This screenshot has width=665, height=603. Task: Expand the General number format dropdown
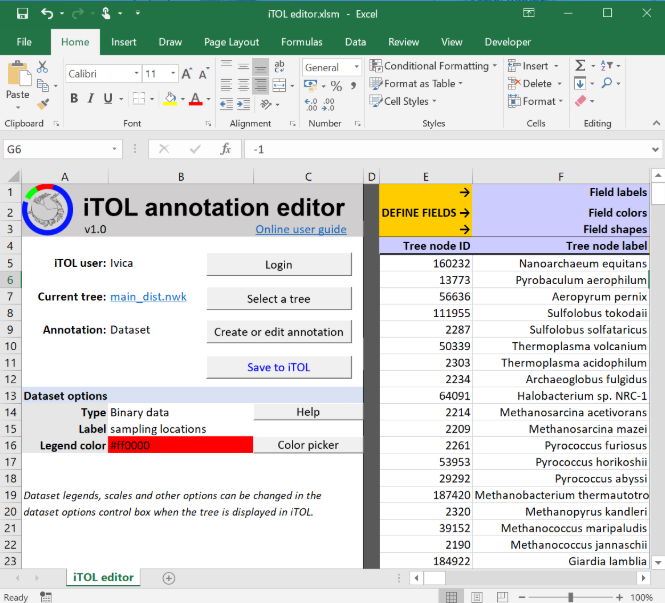point(354,67)
